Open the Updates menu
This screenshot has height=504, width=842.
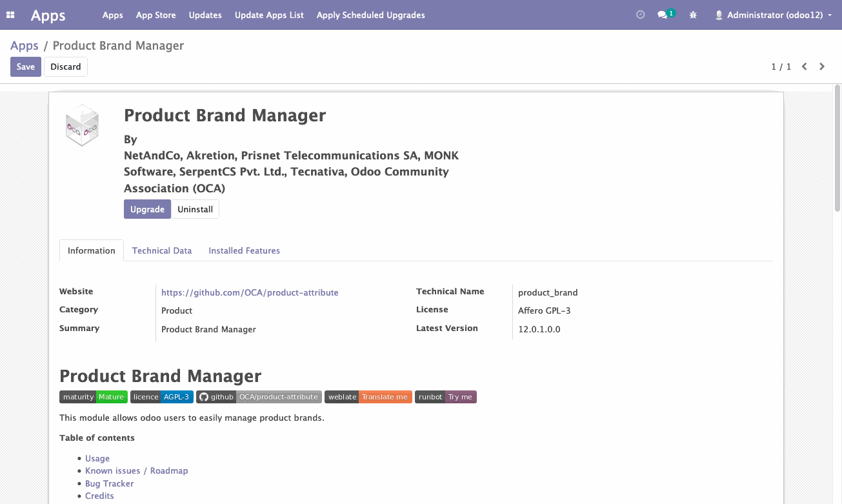(x=205, y=15)
